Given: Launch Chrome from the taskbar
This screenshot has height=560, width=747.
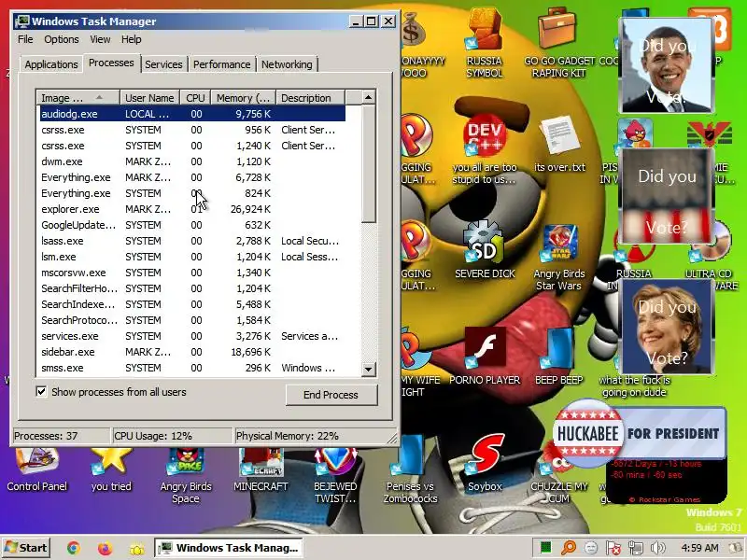Looking at the screenshot, I should [74, 548].
